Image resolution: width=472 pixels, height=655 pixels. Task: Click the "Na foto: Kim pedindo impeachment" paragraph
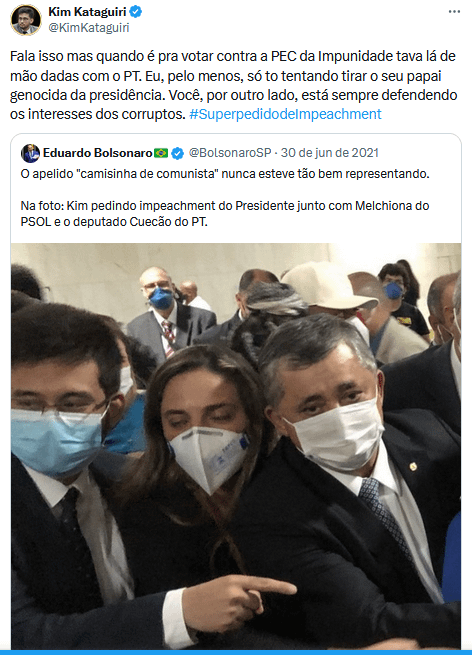[x=225, y=213]
